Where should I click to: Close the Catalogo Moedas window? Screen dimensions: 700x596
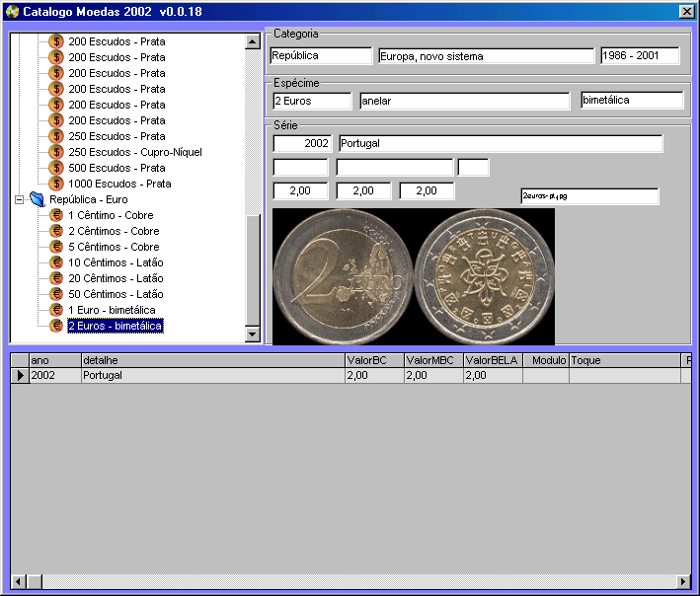[x=686, y=12]
